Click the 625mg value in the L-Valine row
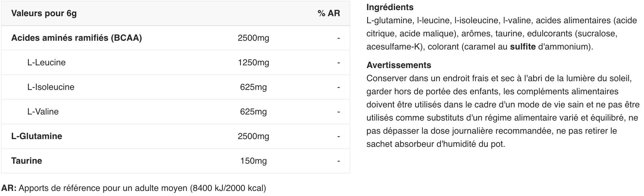 click(253, 112)
